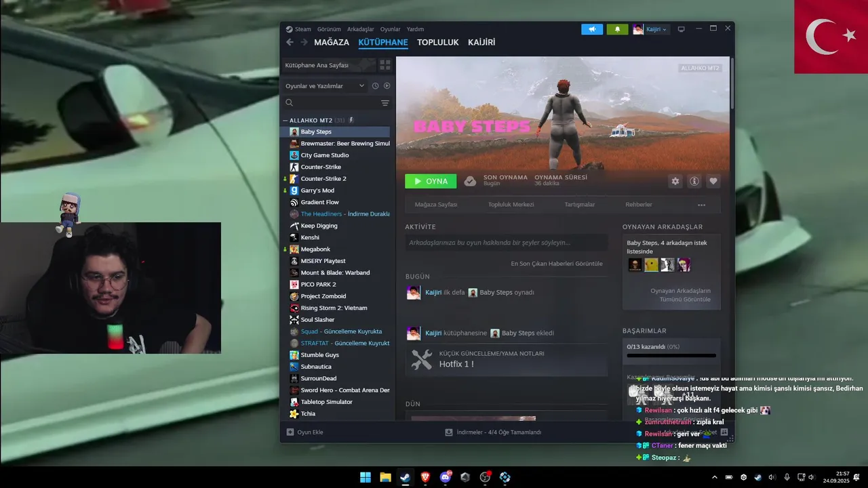Click Oynayan Arkadaşların Tümünü Görüntüle
This screenshot has width=868, height=488.
click(681, 295)
